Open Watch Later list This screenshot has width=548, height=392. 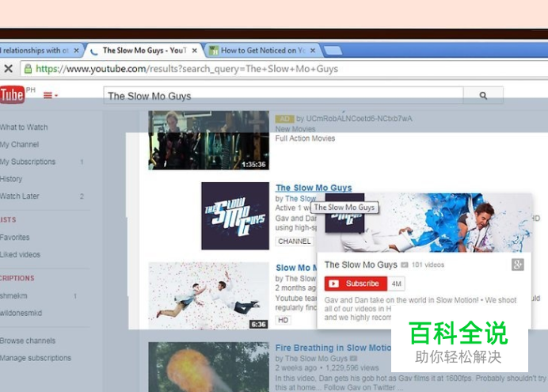(20, 196)
